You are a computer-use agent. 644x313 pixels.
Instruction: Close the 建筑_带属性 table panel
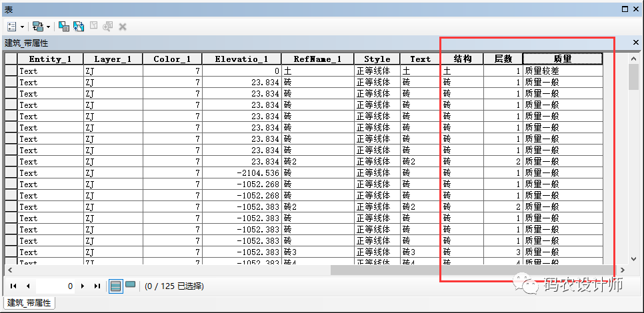(635, 42)
